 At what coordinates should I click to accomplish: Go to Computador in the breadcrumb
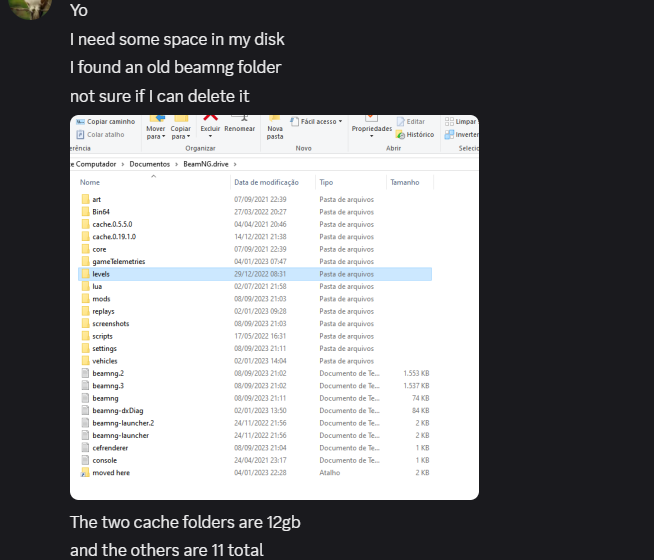pos(96,164)
